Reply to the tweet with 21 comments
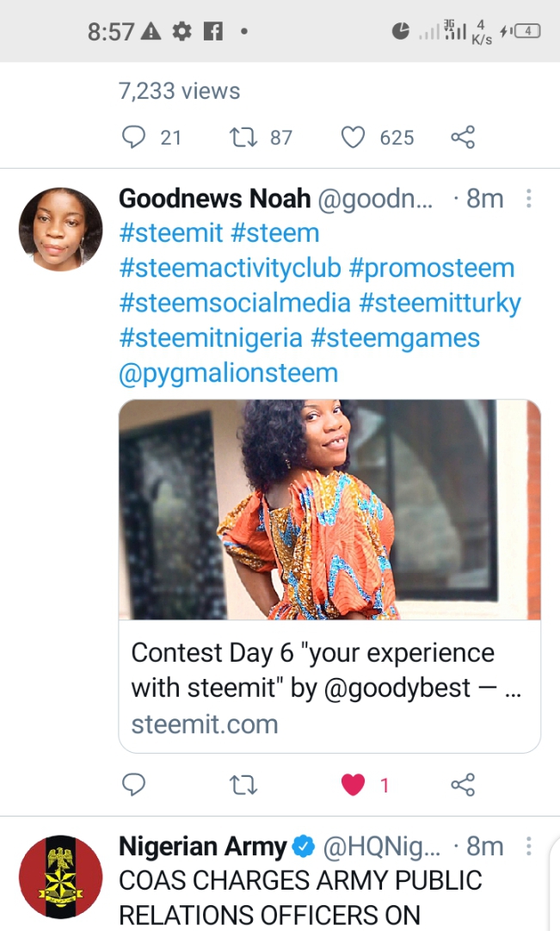Screen dimensions: 560x931 click(133, 137)
